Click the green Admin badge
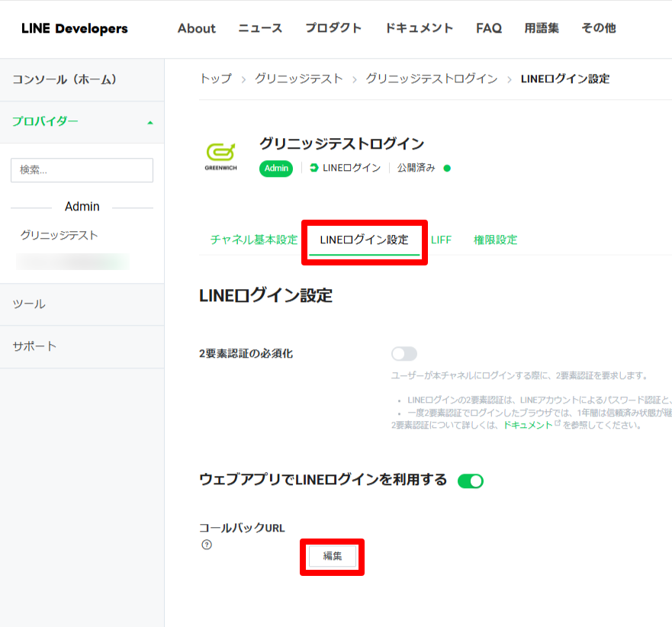This screenshot has width=672, height=627. (276, 169)
